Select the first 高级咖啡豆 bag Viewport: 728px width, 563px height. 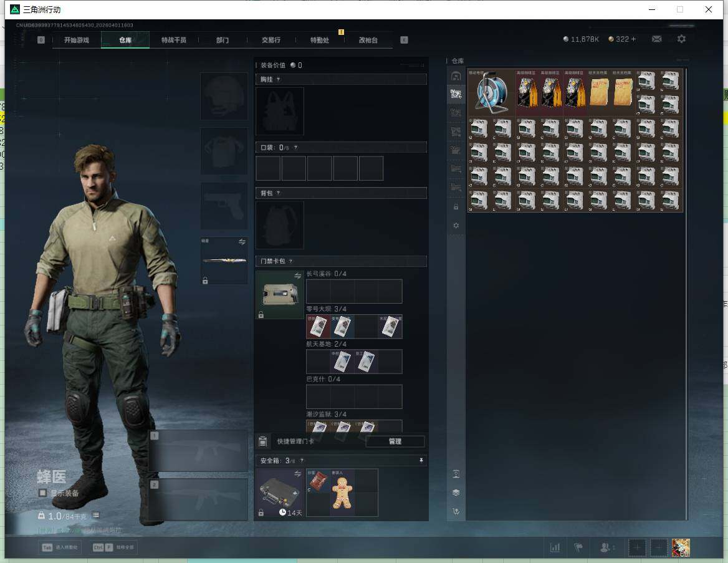pos(527,92)
